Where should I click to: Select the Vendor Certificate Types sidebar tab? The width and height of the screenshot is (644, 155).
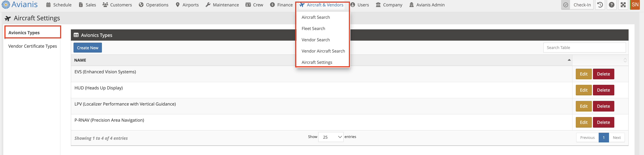tap(33, 46)
